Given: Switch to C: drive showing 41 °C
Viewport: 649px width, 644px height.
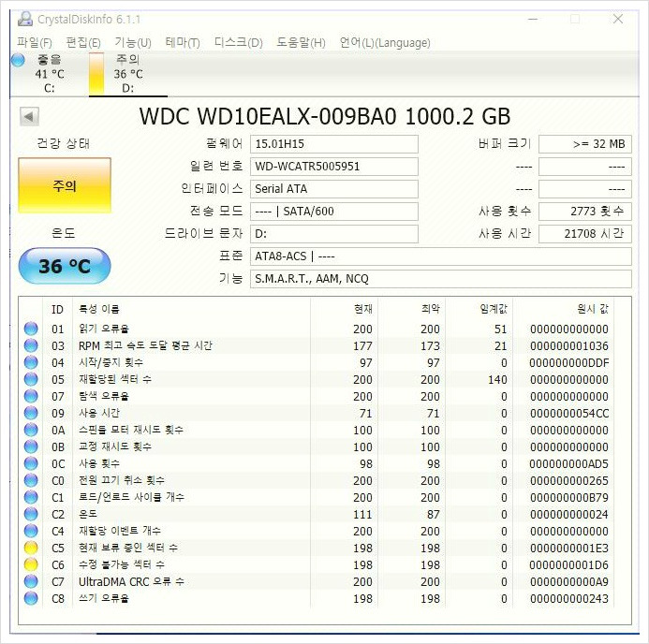Looking at the screenshot, I should pos(50,74).
